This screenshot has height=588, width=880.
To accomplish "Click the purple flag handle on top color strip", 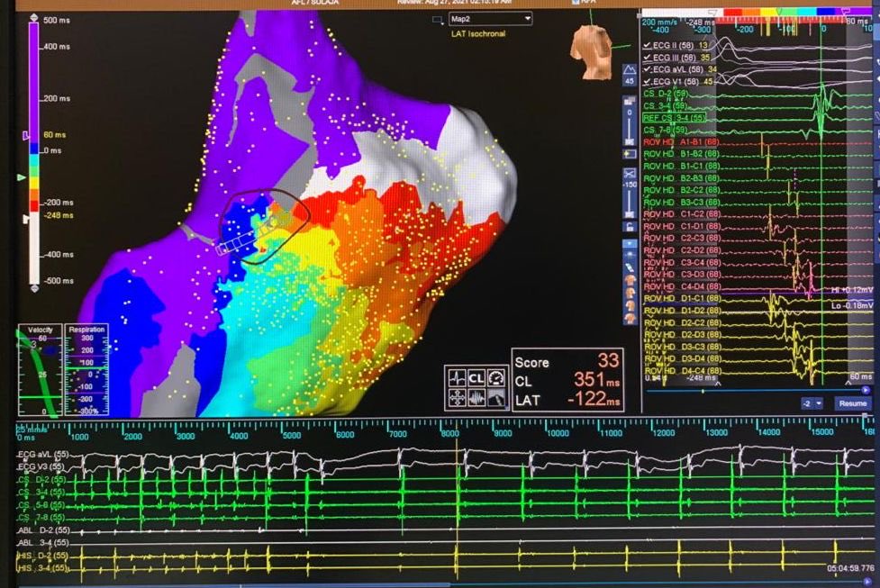I will [x=847, y=12].
